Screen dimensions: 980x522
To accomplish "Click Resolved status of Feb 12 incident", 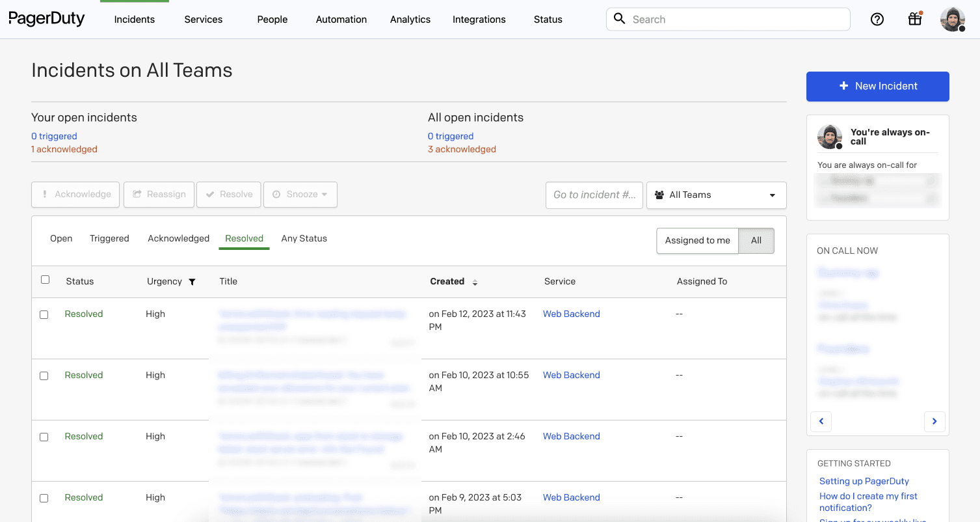I will (x=84, y=314).
